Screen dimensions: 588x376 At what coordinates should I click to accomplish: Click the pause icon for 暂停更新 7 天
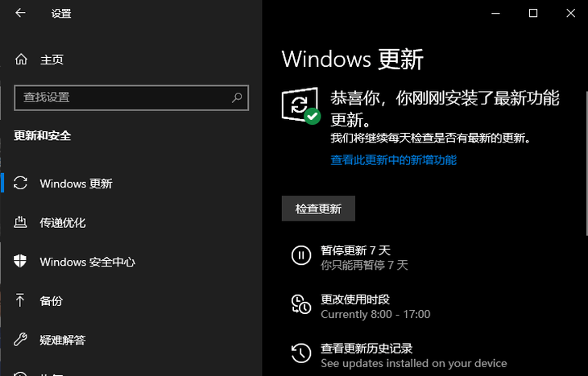point(301,255)
